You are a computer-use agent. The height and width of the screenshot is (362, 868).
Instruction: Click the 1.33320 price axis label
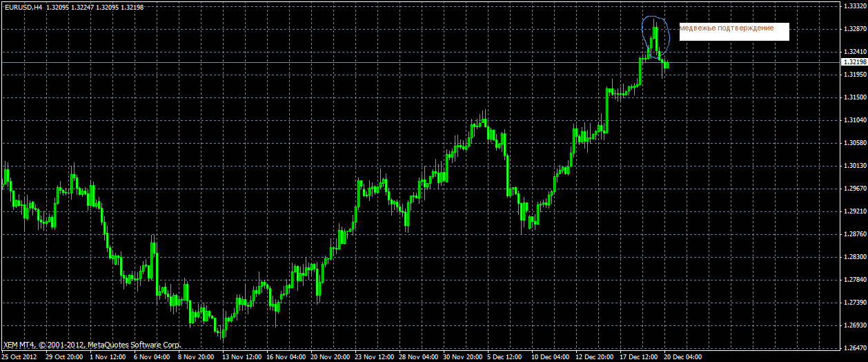click(854, 6)
